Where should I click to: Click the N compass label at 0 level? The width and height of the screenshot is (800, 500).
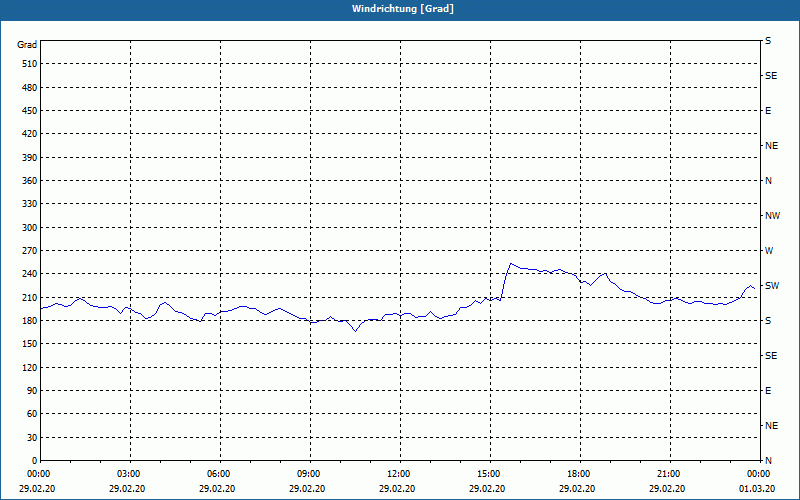pyautogui.click(x=768, y=461)
